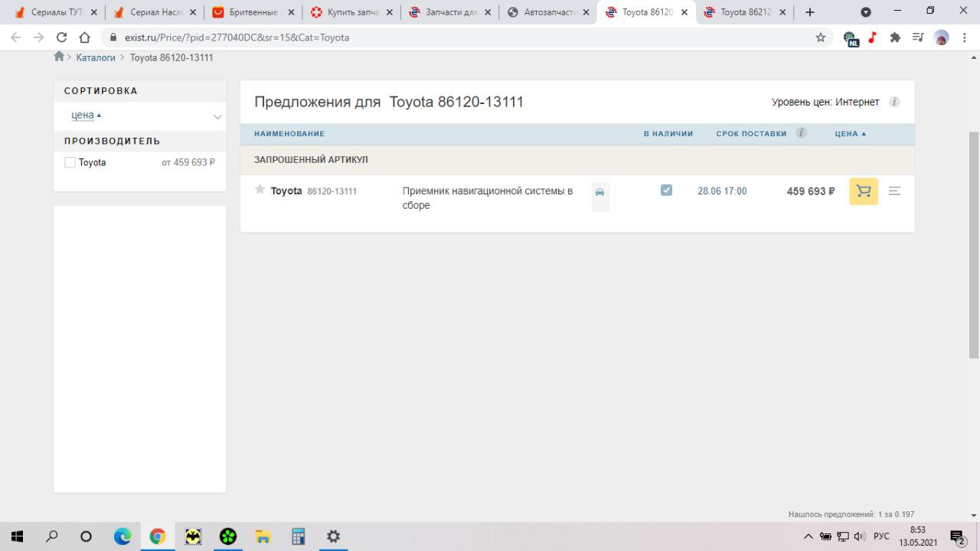The image size is (980, 551).
Task: Launch Microsoft Edge from taskbar
Action: coord(122,536)
